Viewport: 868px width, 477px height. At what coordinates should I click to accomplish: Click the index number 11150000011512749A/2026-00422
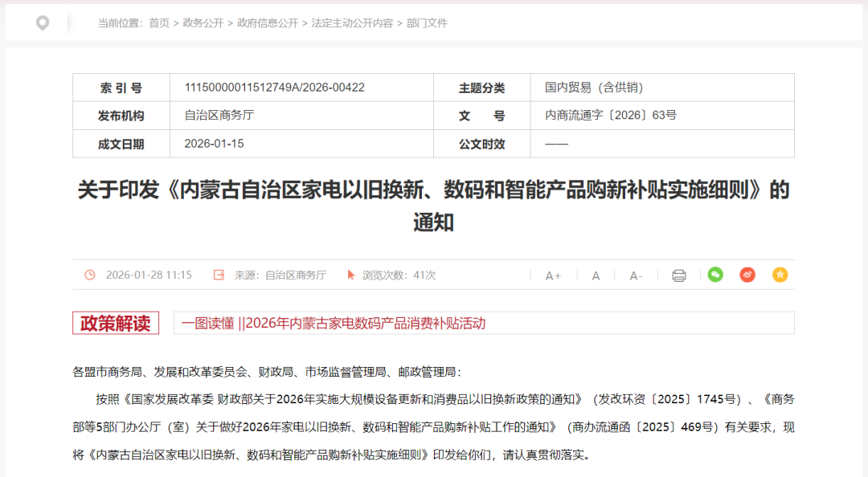click(x=274, y=88)
